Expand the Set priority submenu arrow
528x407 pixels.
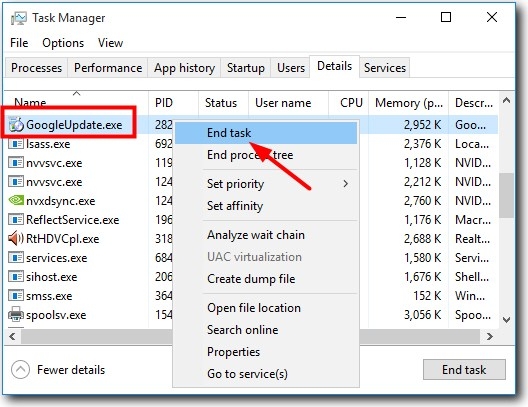[345, 184]
